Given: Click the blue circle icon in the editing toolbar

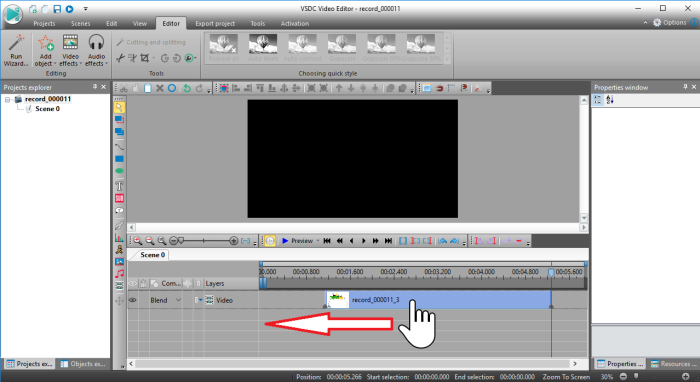Looking at the screenshot, I should (172, 88).
